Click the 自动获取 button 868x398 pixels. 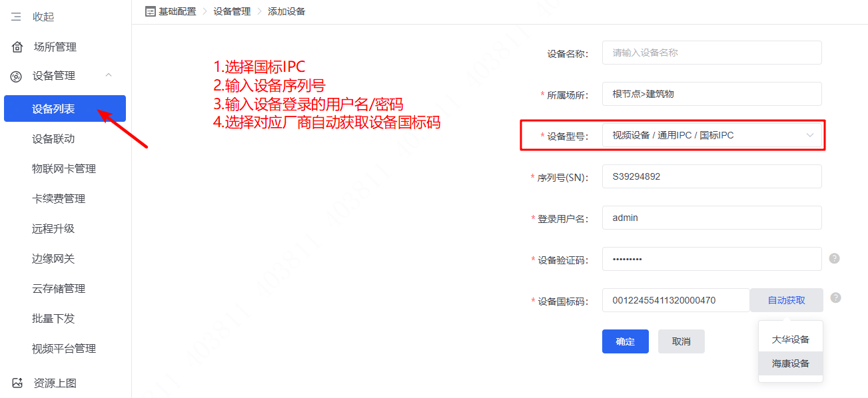click(x=786, y=300)
